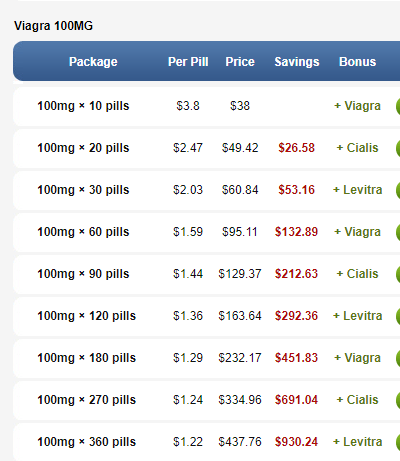Click green button in 10 pills row
400x461 pixels.
click(398, 106)
